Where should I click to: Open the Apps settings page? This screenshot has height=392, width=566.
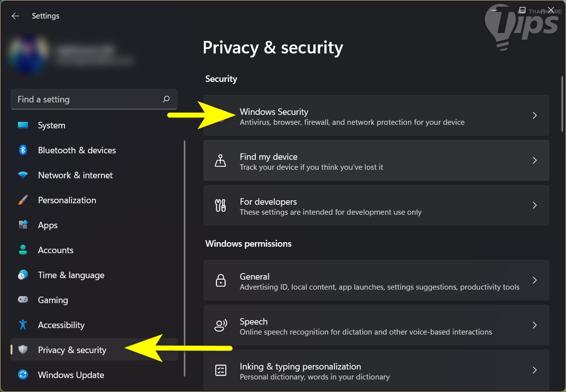pos(47,225)
